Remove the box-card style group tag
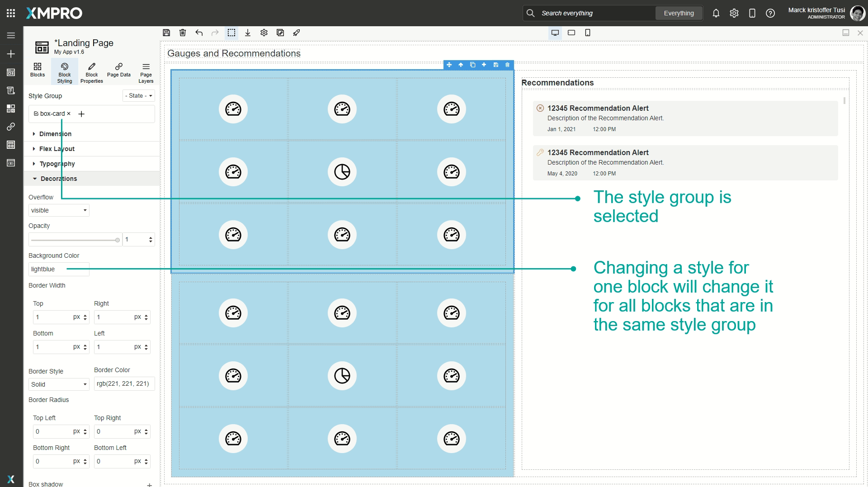 click(69, 113)
